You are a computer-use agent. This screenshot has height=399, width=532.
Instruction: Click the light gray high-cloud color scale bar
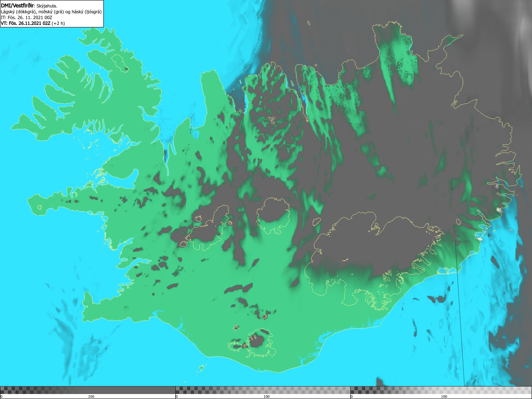(441, 390)
